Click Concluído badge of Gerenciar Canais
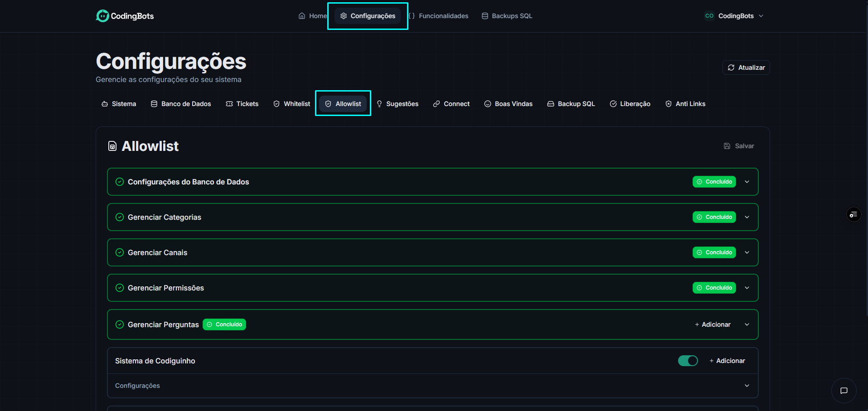This screenshot has width=868, height=411. (x=714, y=252)
